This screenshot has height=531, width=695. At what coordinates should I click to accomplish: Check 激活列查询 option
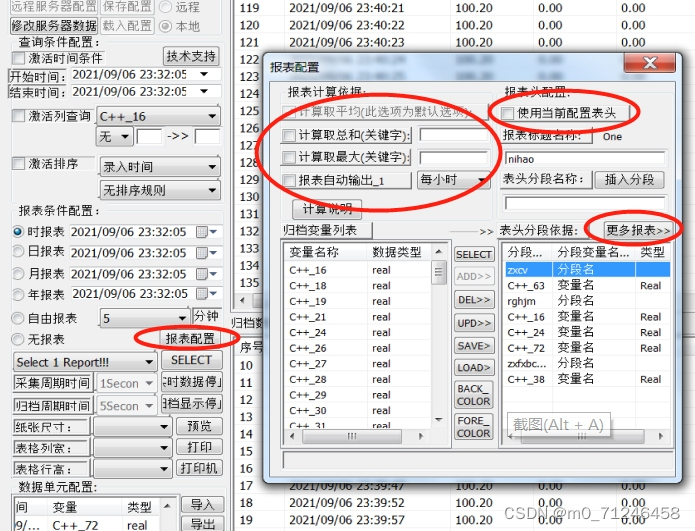[x=19, y=116]
